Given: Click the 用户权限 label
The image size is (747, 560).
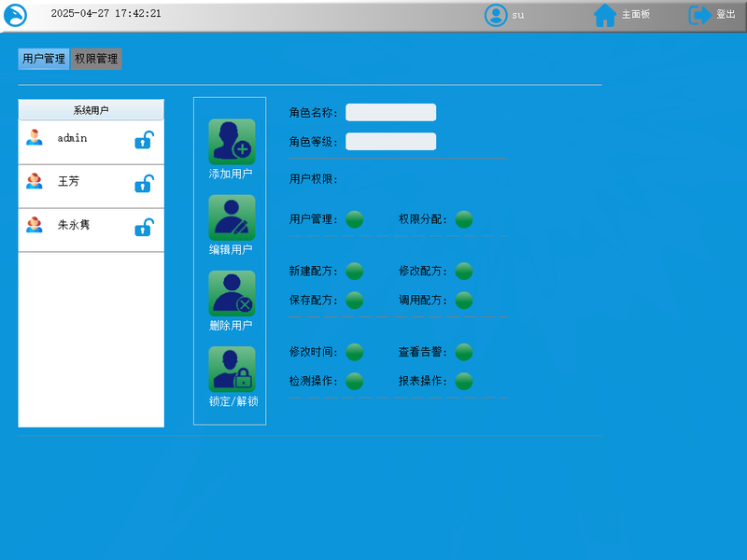Looking at the screenshot, I should tap(313, 179).
